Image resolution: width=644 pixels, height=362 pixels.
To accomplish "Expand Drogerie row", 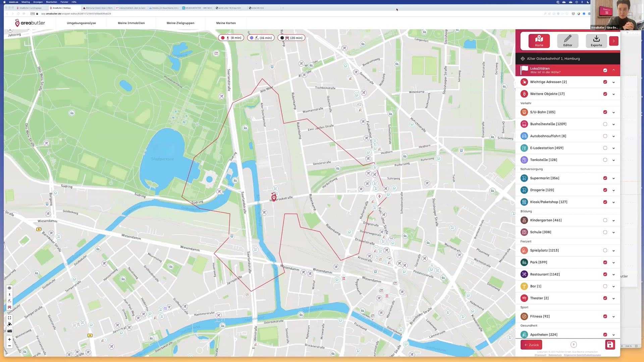I will pos(613,190).
